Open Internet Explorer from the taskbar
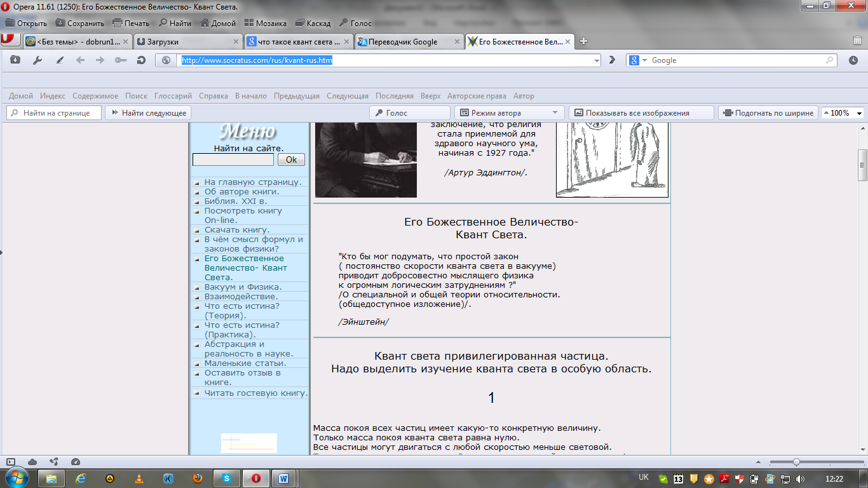The width and height of the screenshot is (868, 488). coord(81,478)
